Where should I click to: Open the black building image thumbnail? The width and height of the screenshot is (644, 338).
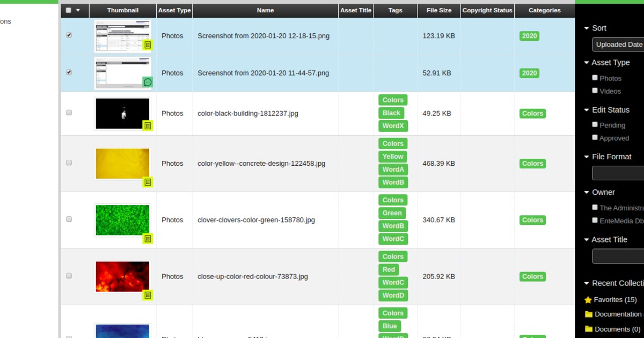point(122,113)
